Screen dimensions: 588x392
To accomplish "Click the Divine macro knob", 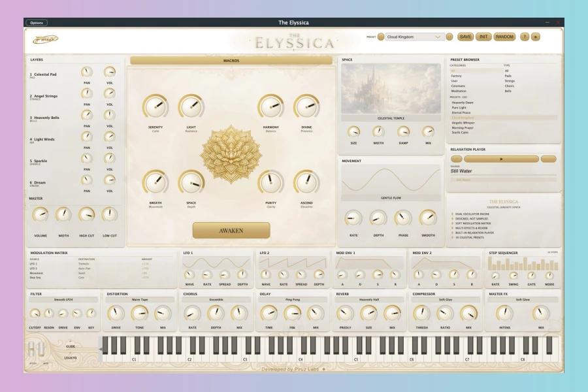I will pos(306,107).
